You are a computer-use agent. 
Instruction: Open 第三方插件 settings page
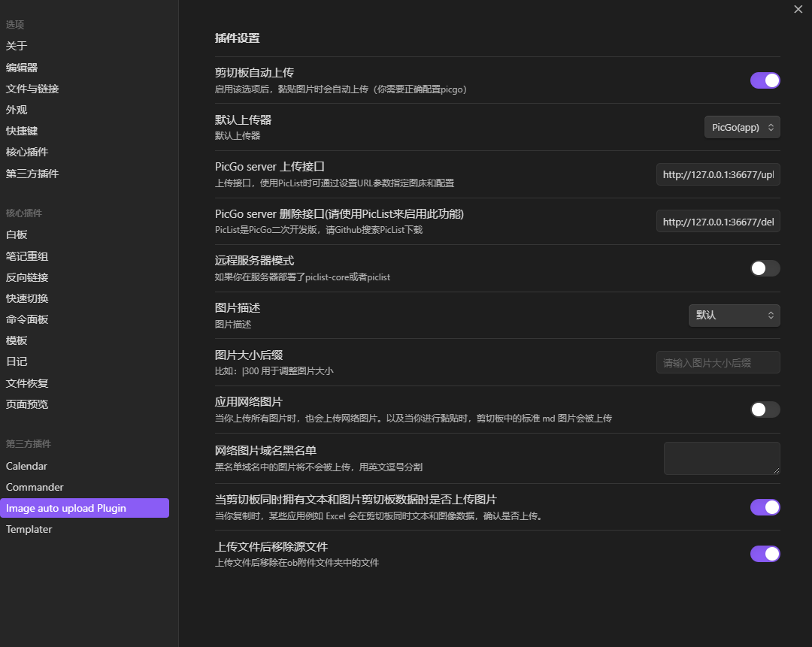click(x=32, y=174)
